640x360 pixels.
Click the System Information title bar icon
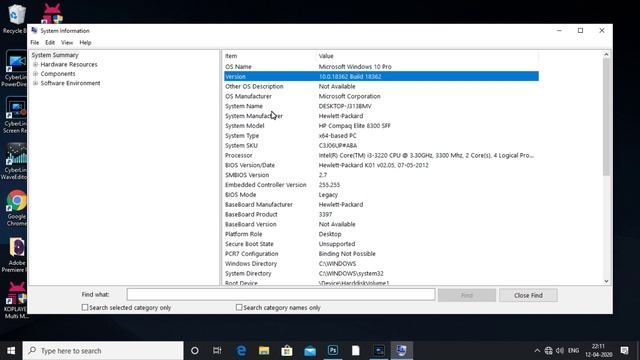[x=34, y=31]
